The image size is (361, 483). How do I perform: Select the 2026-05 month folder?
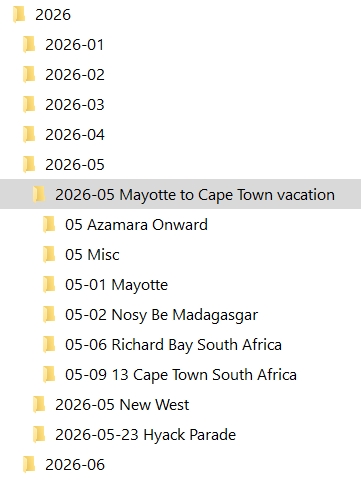coord(75,165)
